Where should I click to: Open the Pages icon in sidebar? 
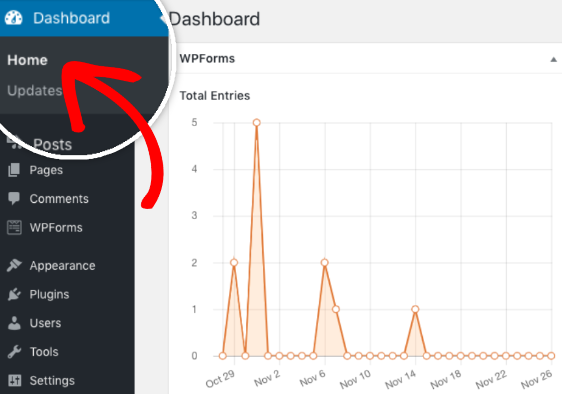pyautogui.click(x=14, y=170)
